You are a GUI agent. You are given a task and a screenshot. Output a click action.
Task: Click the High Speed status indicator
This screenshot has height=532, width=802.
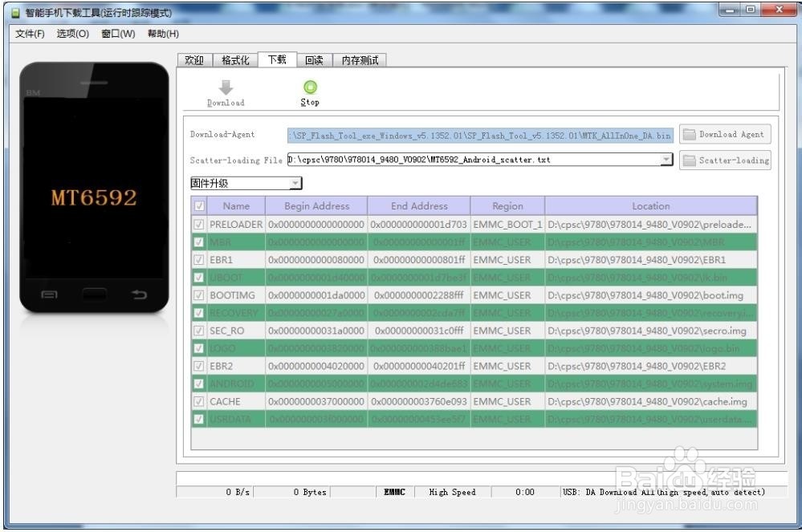(451, 492)
